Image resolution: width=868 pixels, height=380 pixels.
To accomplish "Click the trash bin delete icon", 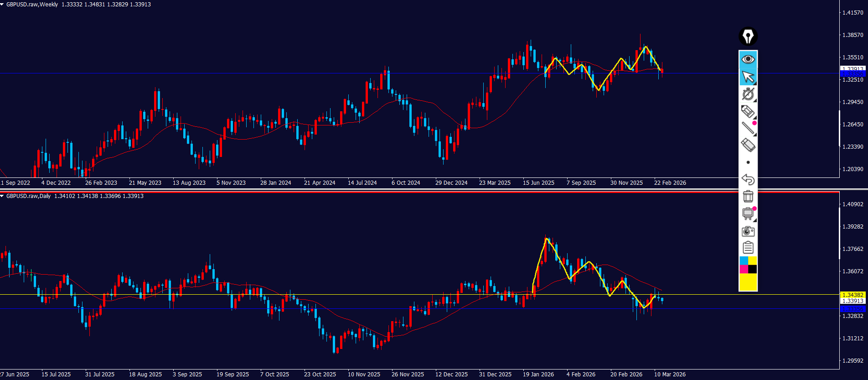I will [x=748, y=196].
